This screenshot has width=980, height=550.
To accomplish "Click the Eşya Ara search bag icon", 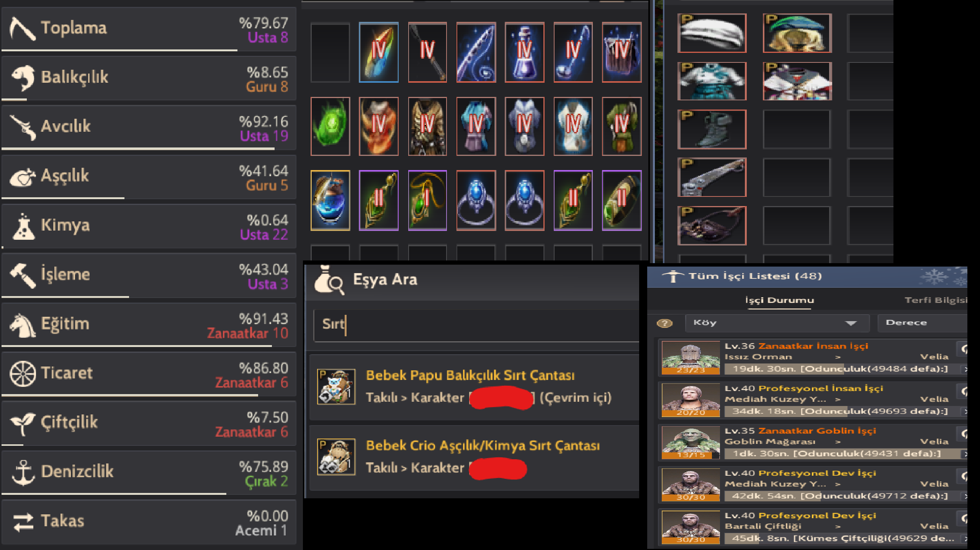I will pos(329,280).
